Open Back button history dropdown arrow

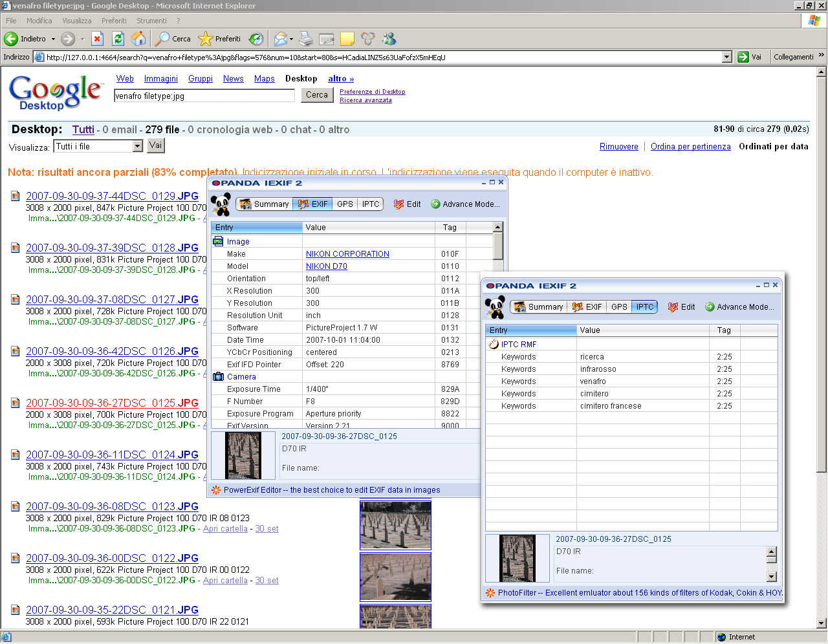(x=53, y=39)
